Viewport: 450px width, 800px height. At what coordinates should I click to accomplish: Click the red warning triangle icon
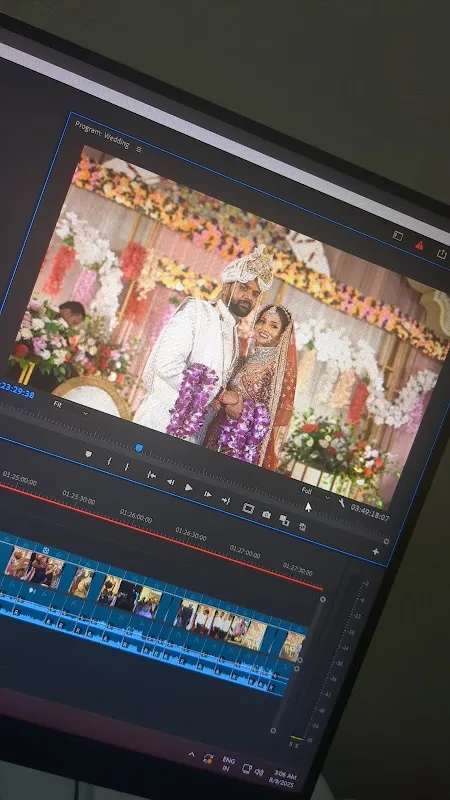coord(419,245)
